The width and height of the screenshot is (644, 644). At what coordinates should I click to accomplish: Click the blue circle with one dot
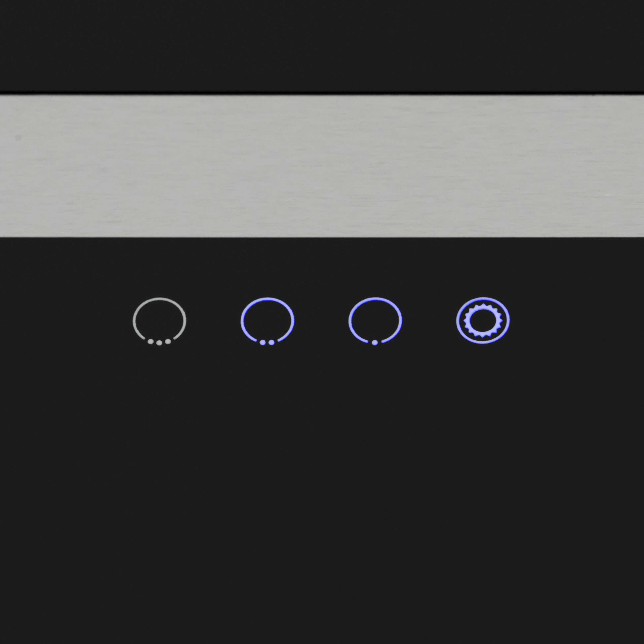375,321
